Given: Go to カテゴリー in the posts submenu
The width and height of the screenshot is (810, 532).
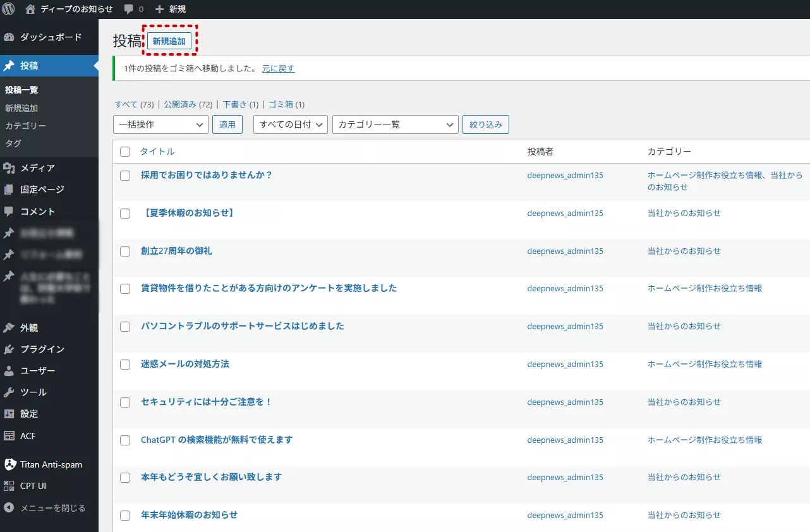Looking at the screenshot, I should [x=25, y=126].
